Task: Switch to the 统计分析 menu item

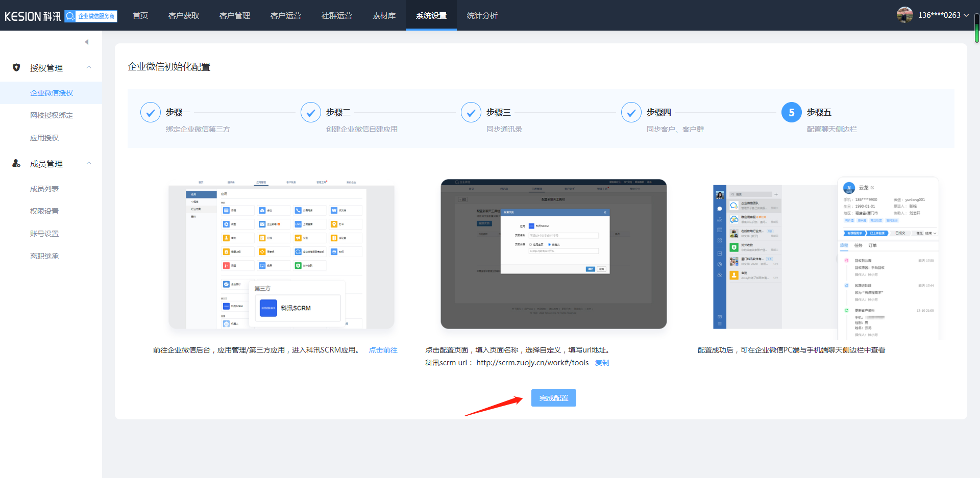Action: pyautogui.click(x=482, y=15)
